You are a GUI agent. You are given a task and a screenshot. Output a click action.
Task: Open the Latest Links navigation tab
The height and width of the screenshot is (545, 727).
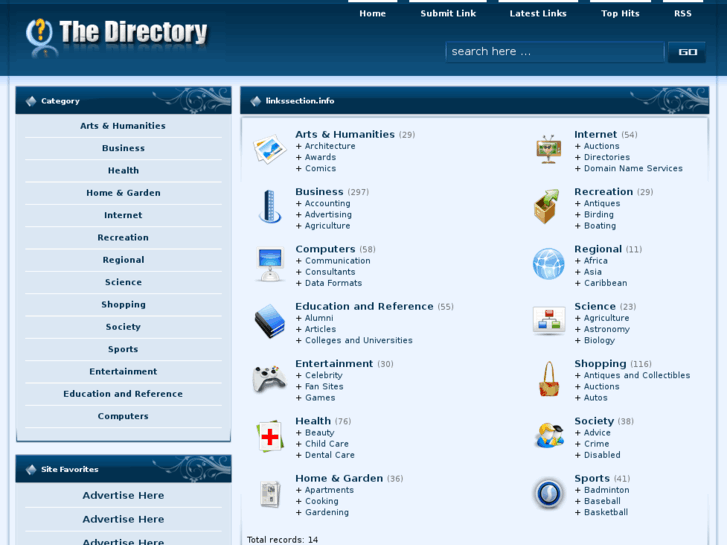(538, 13)
